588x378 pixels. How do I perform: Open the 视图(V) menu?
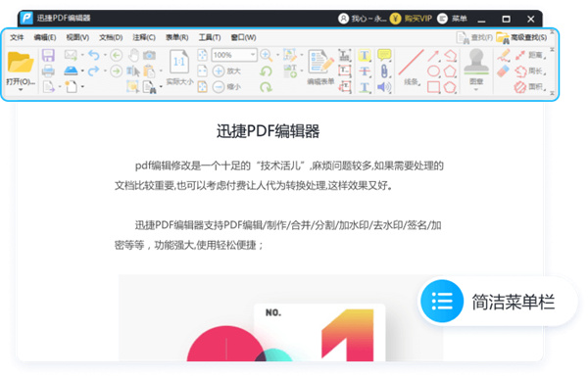(77, 37)
